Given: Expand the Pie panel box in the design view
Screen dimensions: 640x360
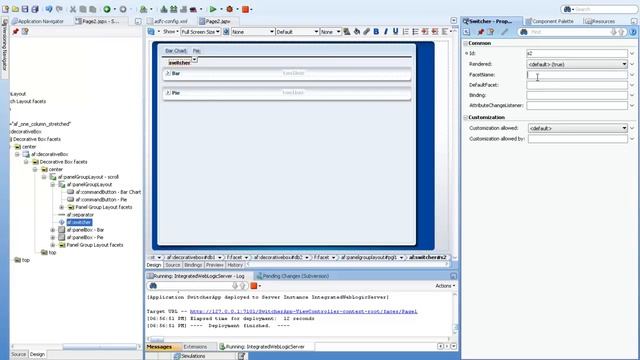Looking at the screenshot, I should (168, 93).
